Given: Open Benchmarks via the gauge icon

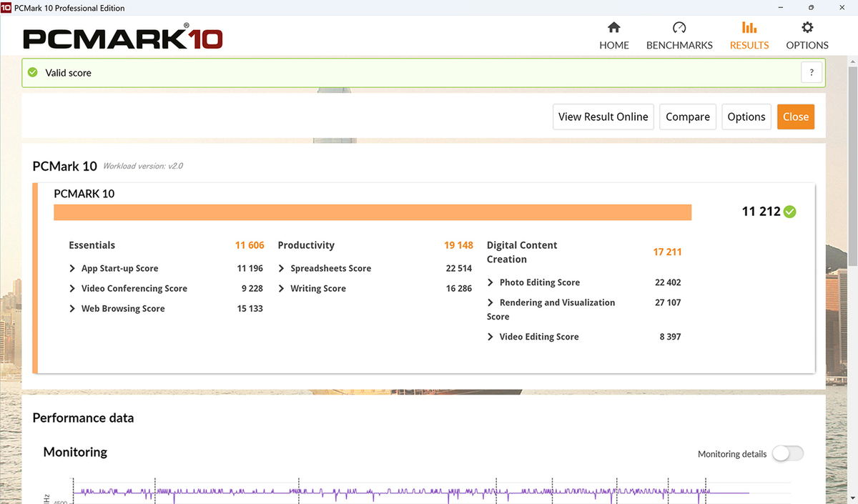Looking at the screenshot, I should (x=679, y=28).
